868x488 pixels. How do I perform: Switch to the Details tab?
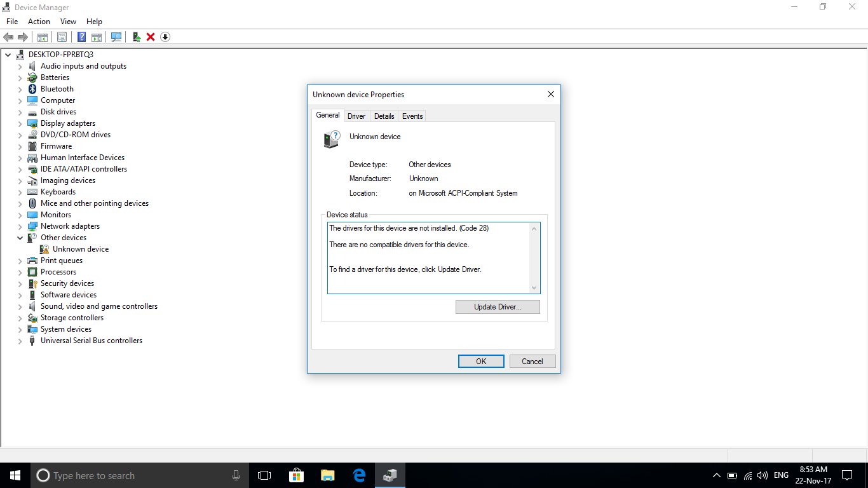(384, 116)
